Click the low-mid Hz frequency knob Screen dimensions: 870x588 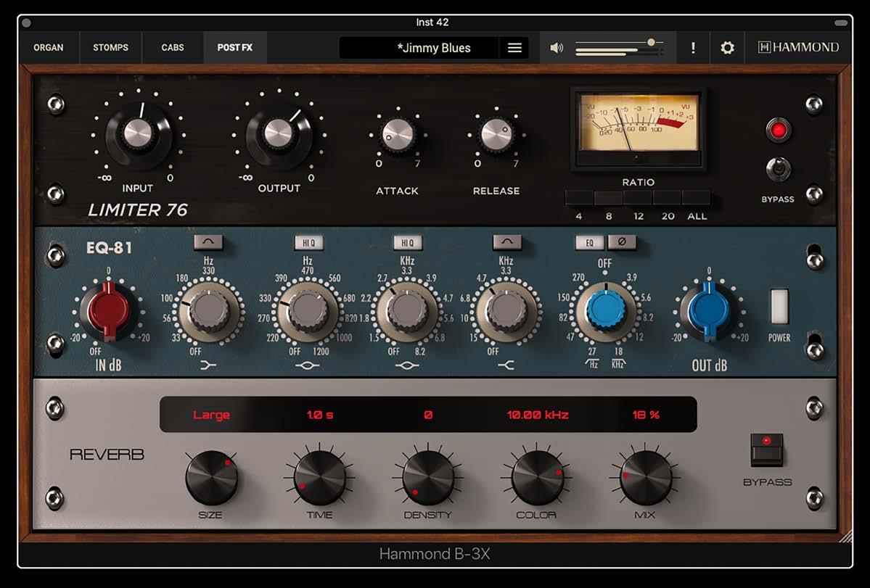click(x=308, y=312)
